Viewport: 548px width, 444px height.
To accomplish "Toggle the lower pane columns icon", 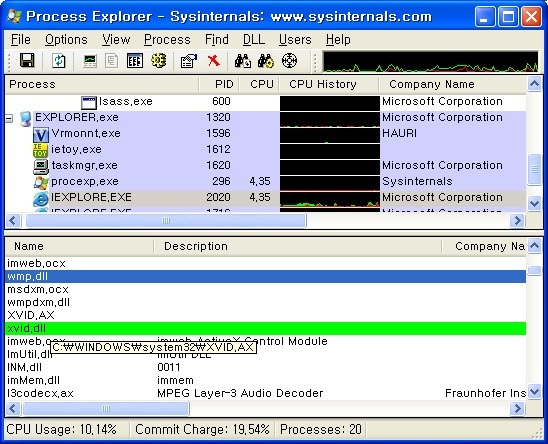I will click(135, 61).
